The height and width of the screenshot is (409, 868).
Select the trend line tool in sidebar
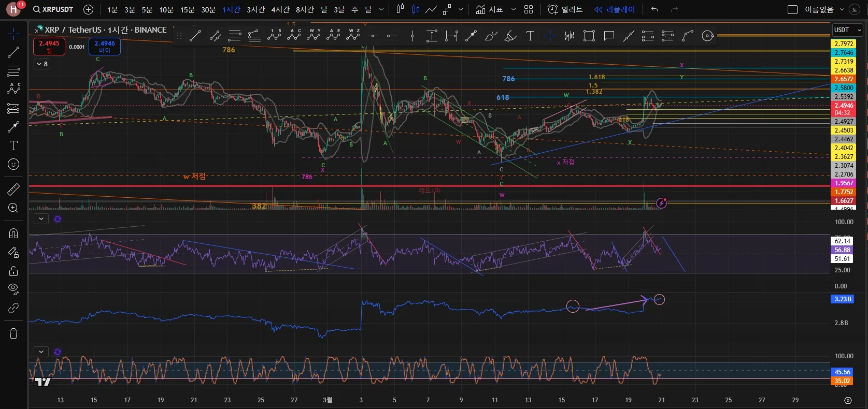click(x=13, y=52)
